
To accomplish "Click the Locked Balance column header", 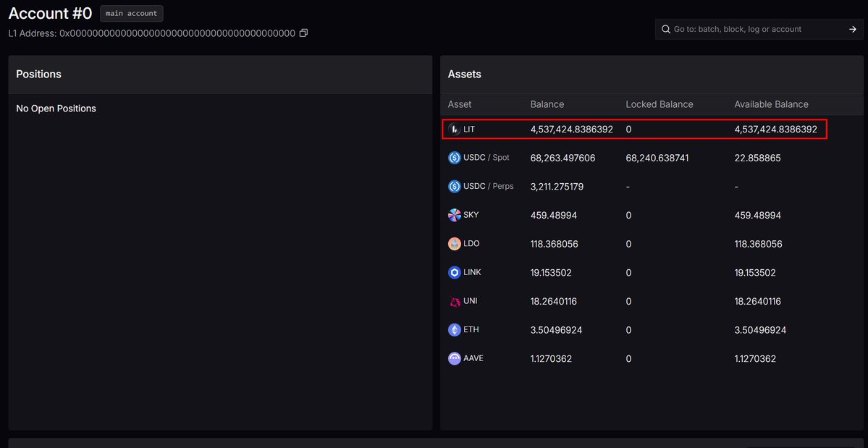I will pyautogui.click(x=660, y=104).
